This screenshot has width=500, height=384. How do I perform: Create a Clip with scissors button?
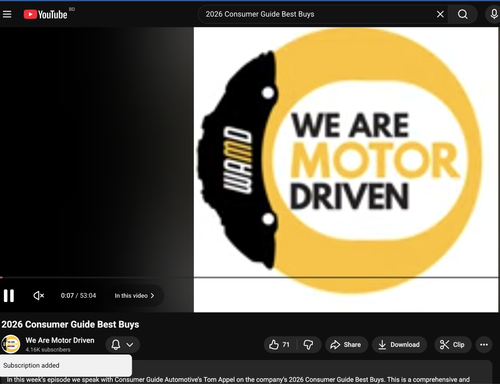453,345
